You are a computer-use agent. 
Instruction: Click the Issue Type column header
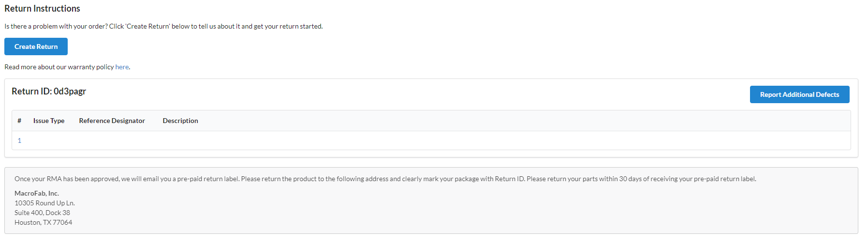point(49,121)
